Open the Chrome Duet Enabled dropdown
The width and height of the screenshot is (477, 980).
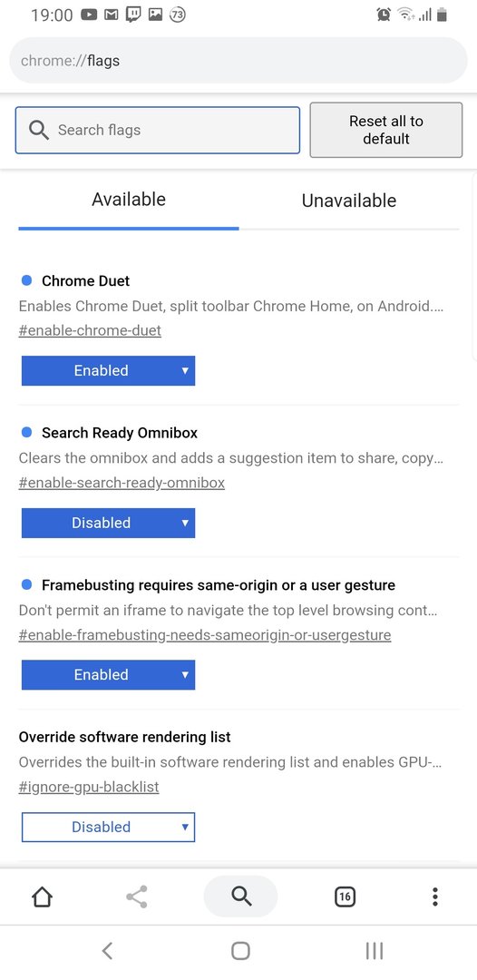(108, 370)
